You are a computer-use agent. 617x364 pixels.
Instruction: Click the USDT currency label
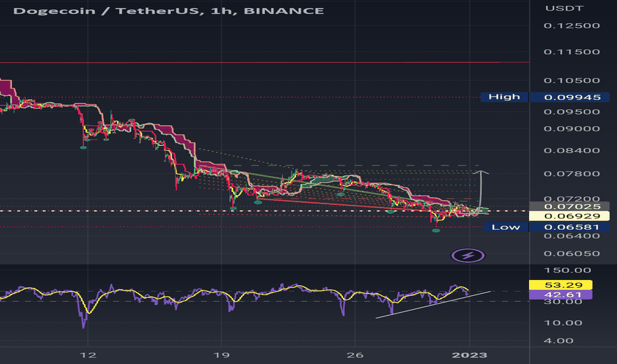[564, 8]
